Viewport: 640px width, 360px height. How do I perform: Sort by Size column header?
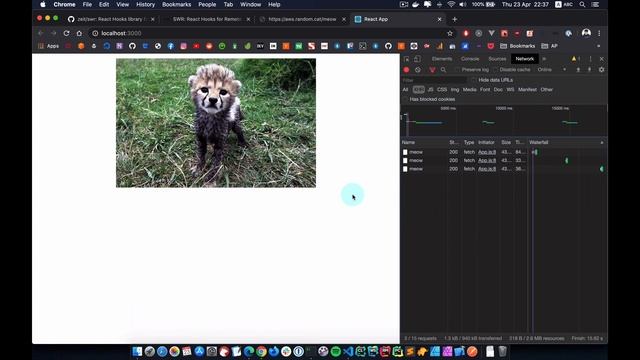506,142
